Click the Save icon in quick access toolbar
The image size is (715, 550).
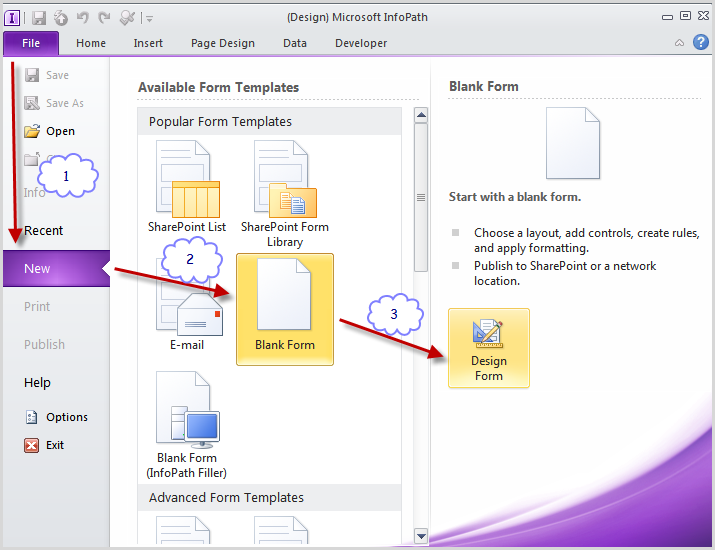point(39,18)
